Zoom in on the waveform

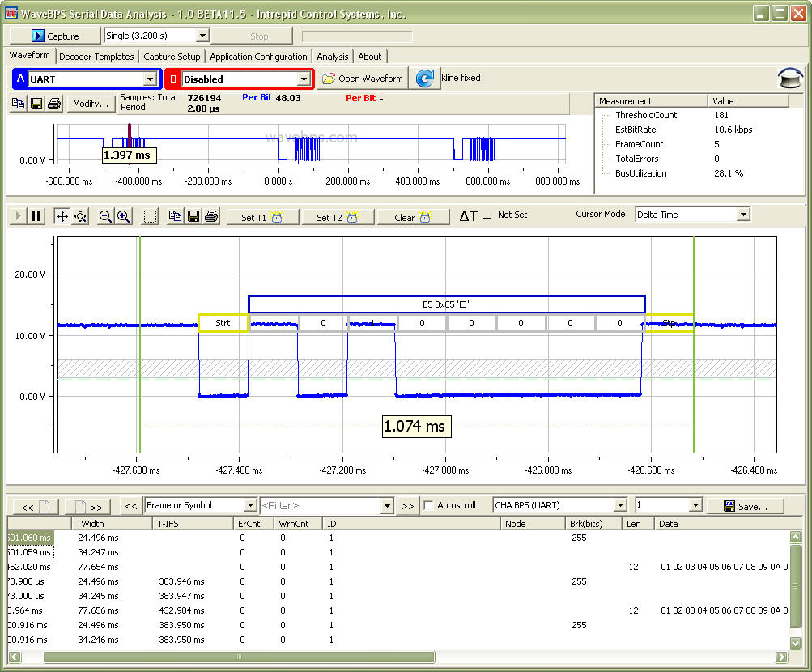(123, 216)
